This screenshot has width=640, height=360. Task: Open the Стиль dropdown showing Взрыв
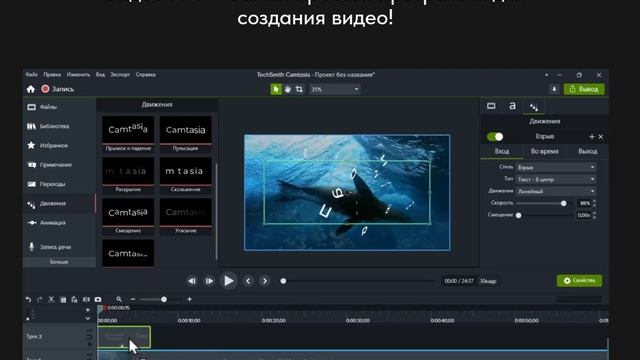(x=556, y=167)
